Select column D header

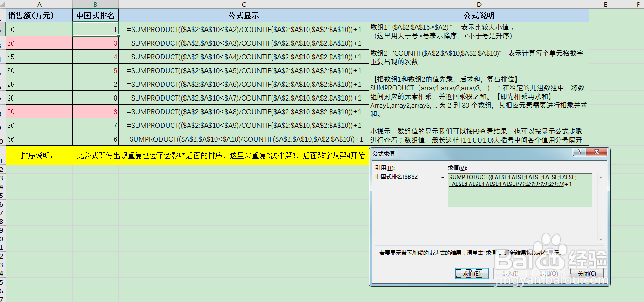tap(478, 4)
